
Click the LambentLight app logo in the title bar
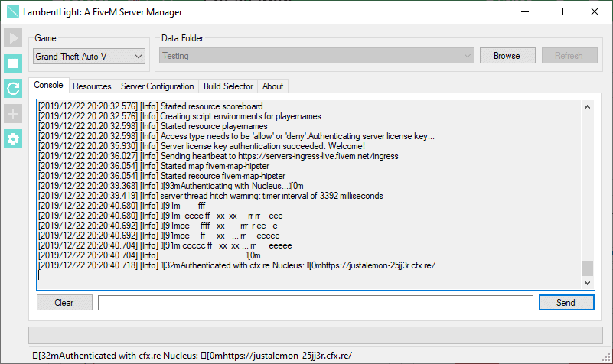click(x=13, y=11)
